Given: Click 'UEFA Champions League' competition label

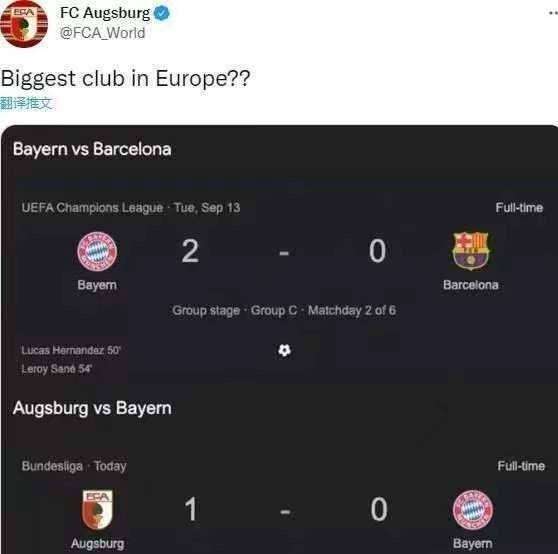Looking at the screenshot, I should coord(93,207).
